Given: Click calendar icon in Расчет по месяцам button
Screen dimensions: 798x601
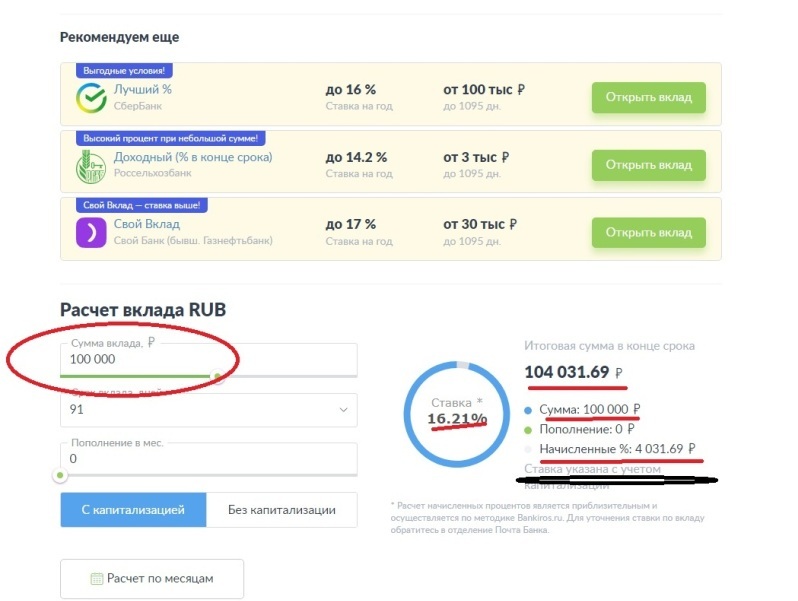Looking at the screenshot, I should pyautogui.click(x=97, y=579).
